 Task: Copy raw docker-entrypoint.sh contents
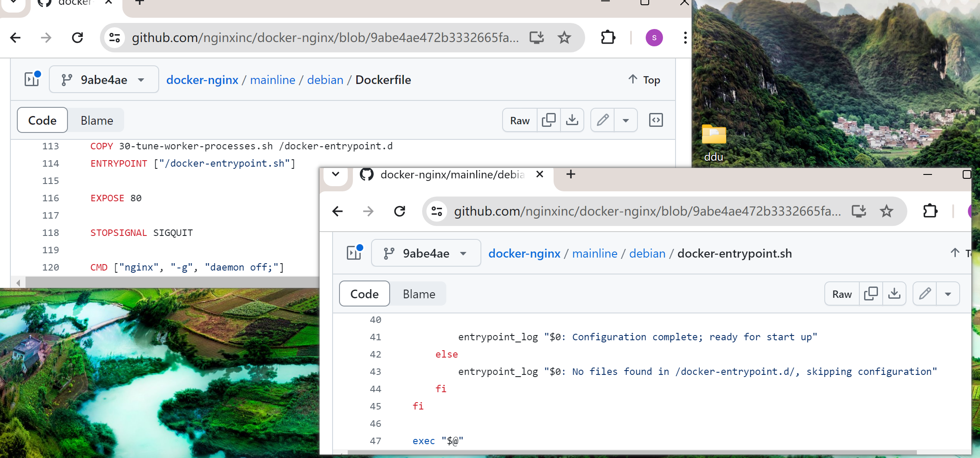pos(871,294)
